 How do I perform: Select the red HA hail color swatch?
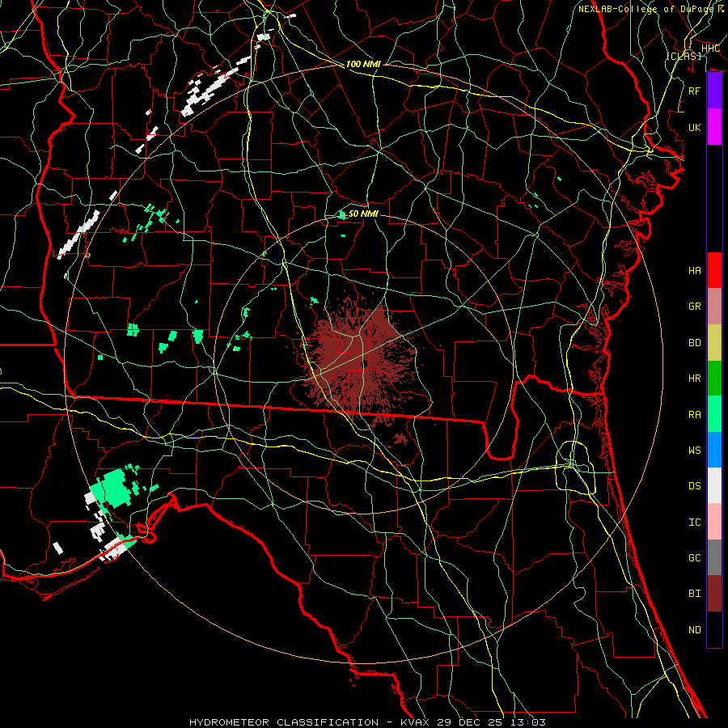click(714, 270)
